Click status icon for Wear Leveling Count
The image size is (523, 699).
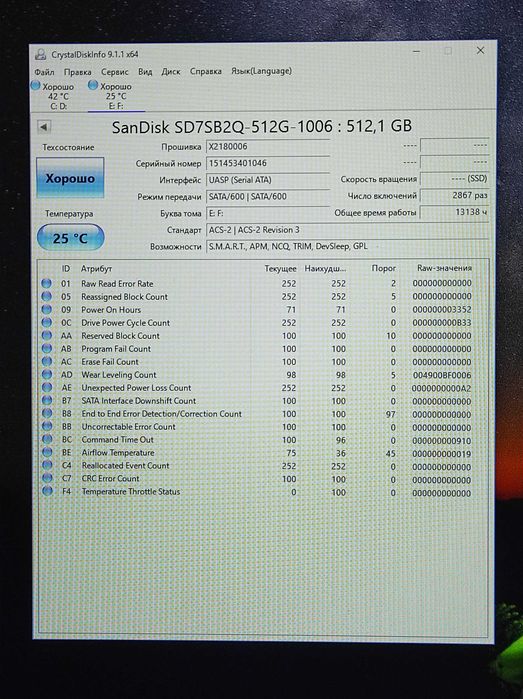(46, 374)
